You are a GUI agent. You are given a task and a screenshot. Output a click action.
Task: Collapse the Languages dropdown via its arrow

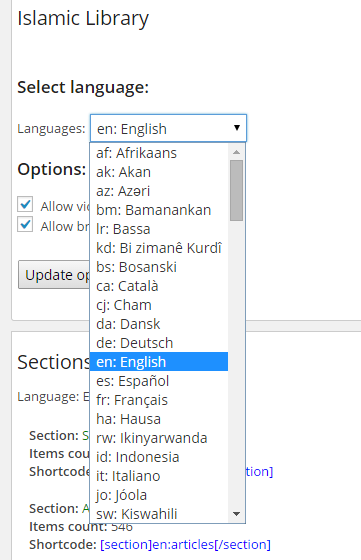point(236,128)
